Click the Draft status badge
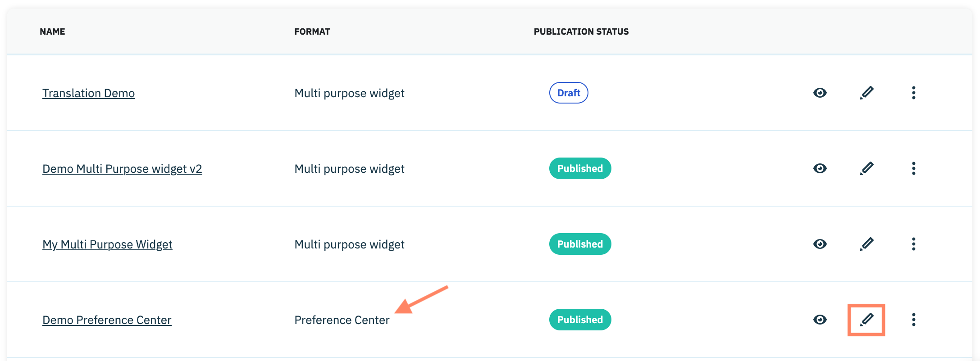The image size is (980, 361). [568, 93]
